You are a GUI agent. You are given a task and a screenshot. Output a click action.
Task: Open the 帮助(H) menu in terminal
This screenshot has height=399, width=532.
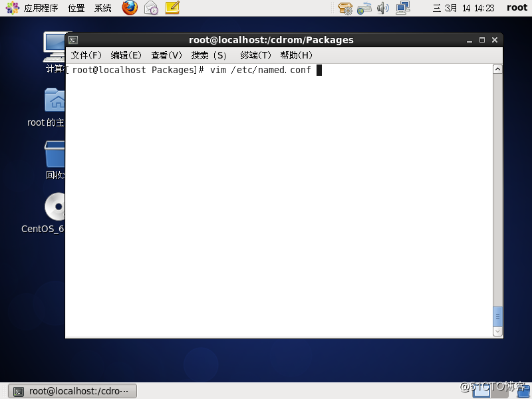[x=296, y=55]
